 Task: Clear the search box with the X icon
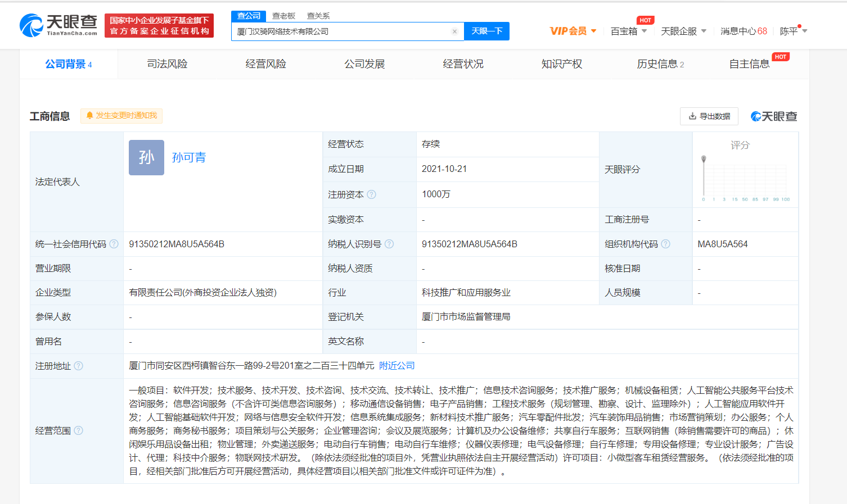454,31
